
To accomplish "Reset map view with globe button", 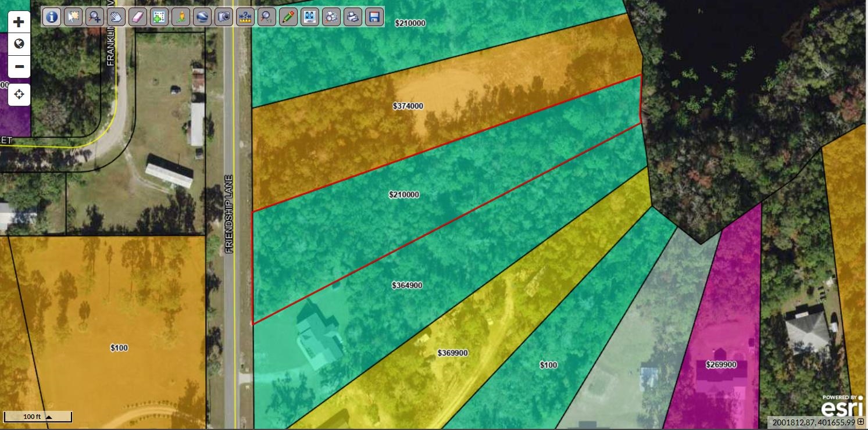I will 19,44.
